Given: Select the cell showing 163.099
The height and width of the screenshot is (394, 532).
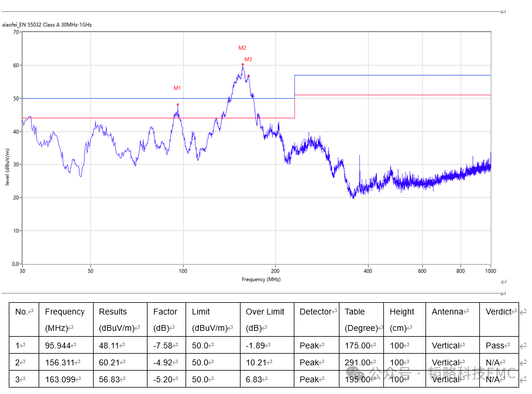Looking at the screenshot, I should coord(60,379).
